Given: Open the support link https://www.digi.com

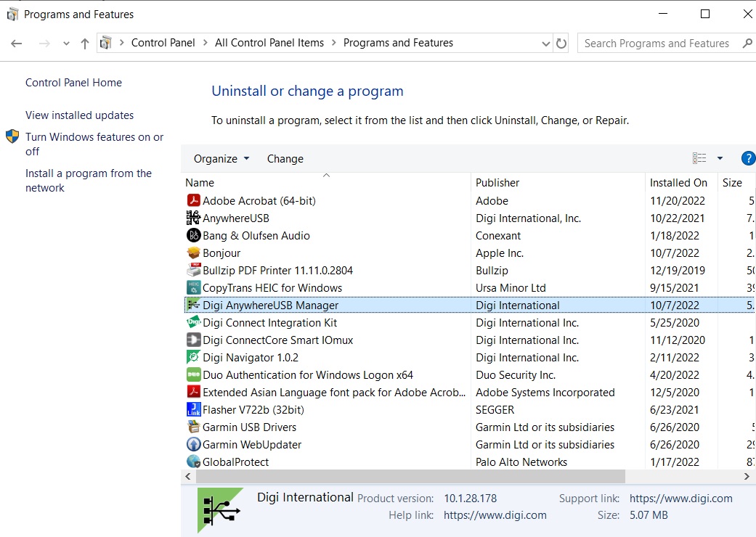Looking at the screenshot, I should click(x=680, y=498).
